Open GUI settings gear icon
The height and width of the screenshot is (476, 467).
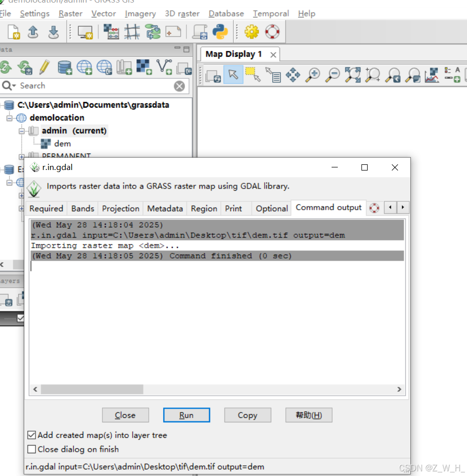click(252, 32)
